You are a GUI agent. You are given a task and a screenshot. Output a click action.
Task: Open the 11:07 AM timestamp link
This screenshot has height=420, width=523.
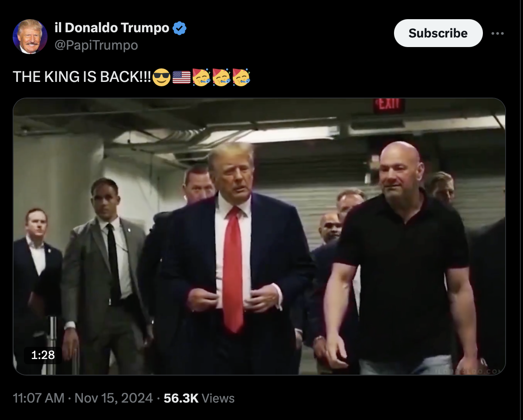[39, 398]
